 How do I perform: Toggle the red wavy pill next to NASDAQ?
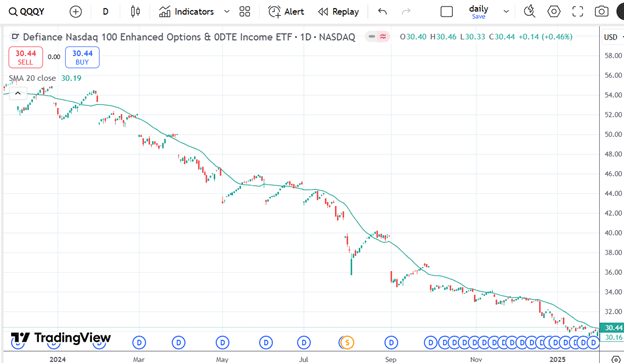383,37
